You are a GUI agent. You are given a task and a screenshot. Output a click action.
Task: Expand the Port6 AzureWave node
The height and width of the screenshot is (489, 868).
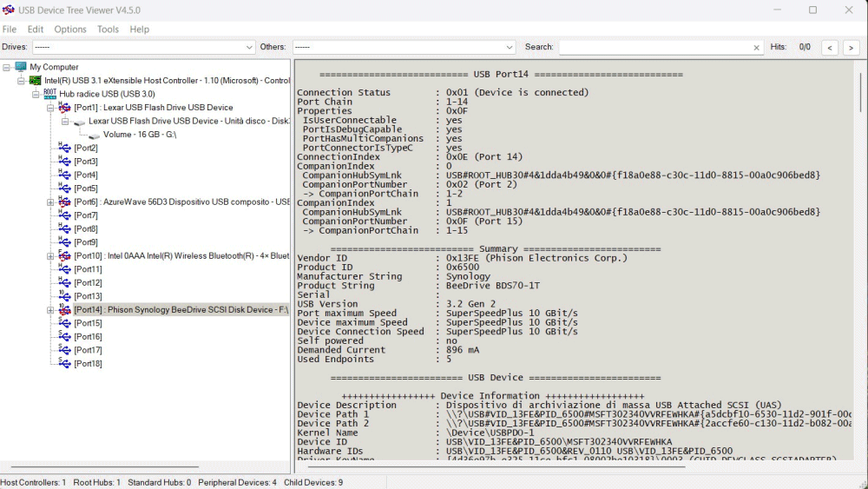point(50,202)
